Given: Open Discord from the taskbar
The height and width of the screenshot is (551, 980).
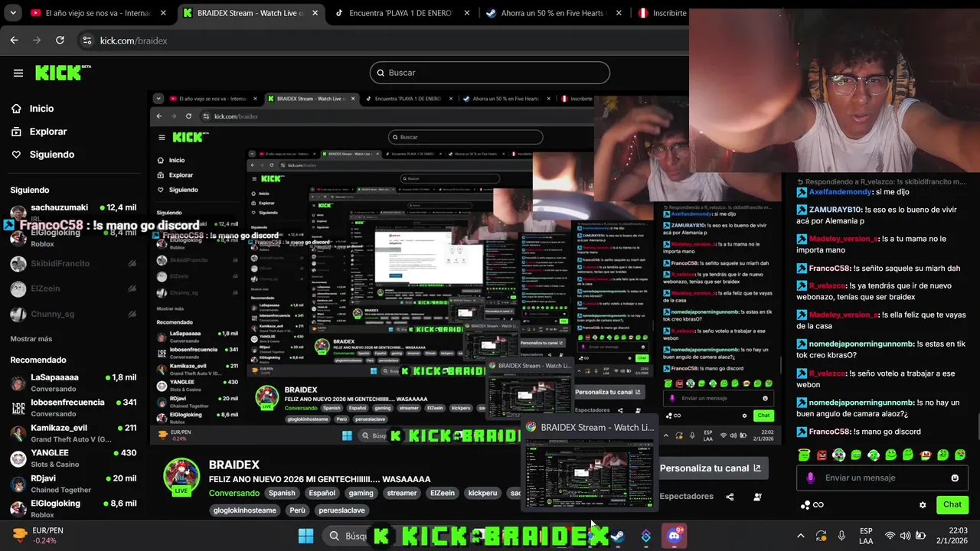Looking at the screenshot, I should click(675, 535).
